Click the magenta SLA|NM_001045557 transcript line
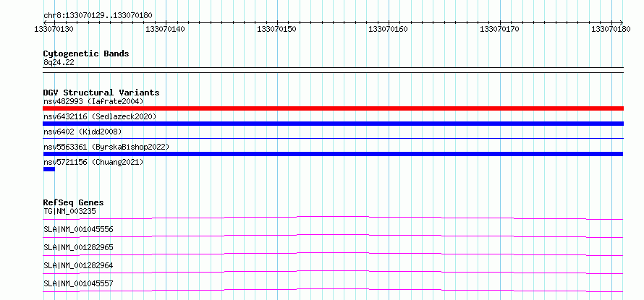 (x=333, y=290)
